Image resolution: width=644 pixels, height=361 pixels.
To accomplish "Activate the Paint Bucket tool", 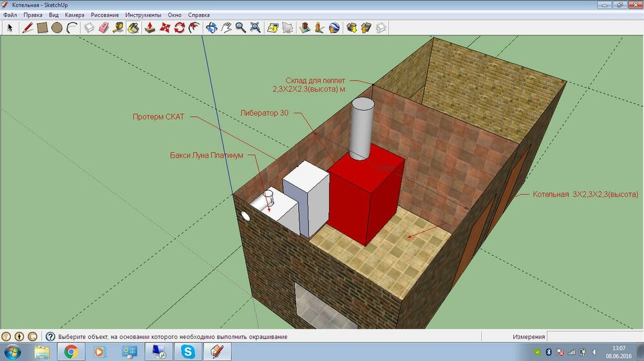I will coord(133,28).
